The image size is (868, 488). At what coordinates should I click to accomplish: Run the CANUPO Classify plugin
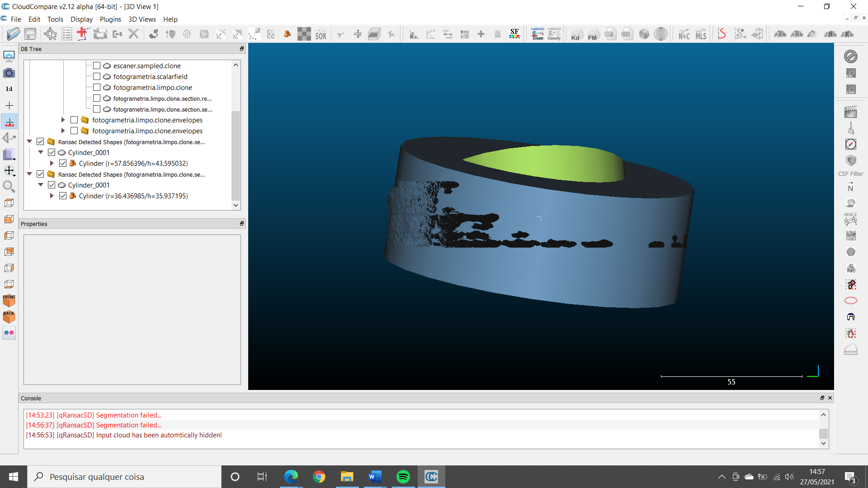pos(554,33)
